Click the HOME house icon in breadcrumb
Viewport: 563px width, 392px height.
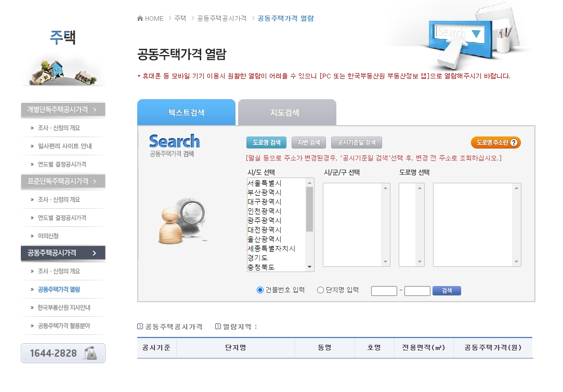140,18
